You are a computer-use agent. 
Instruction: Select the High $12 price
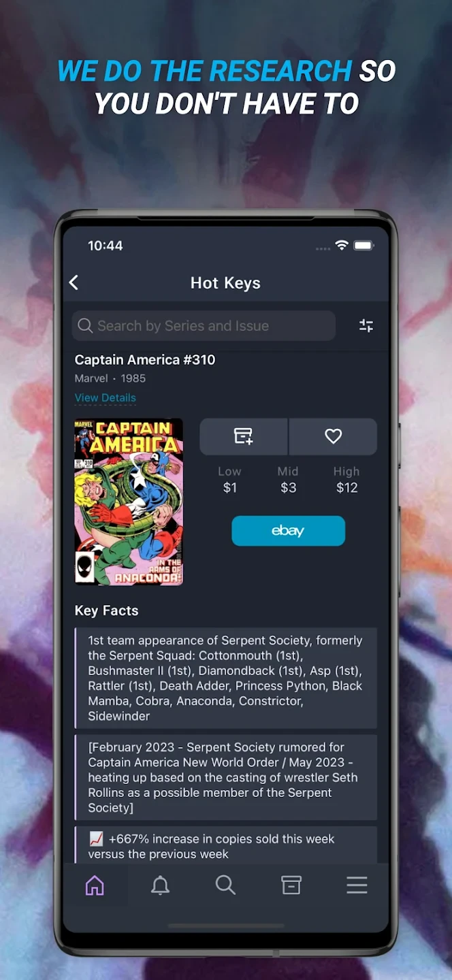coord(346,480)
